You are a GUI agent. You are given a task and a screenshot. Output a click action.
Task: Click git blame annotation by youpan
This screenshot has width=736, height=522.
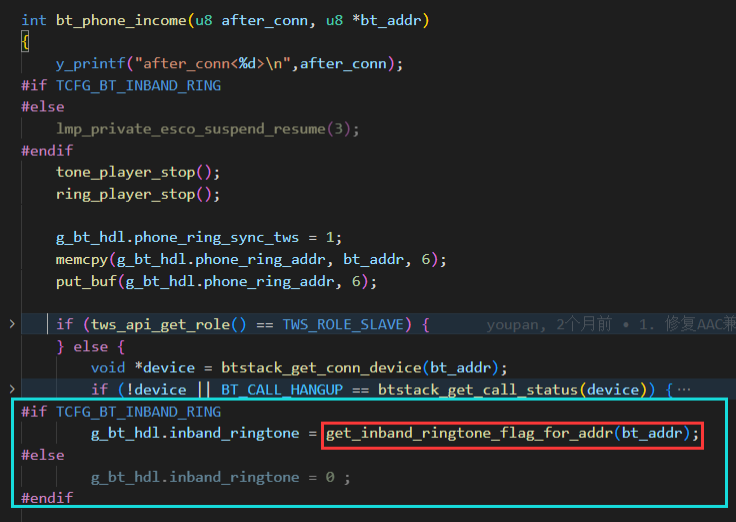pyautogui.click(x=611, y=324)
